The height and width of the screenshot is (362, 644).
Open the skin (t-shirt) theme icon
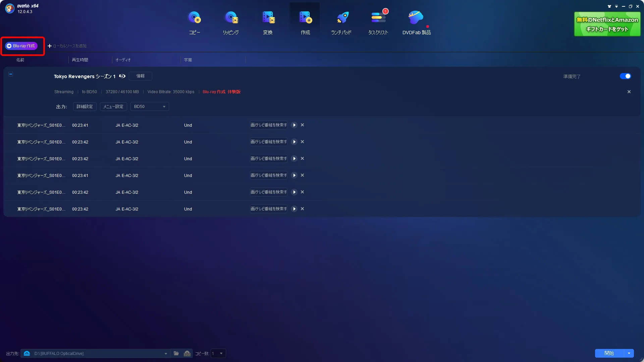click(x=609, y=6)
